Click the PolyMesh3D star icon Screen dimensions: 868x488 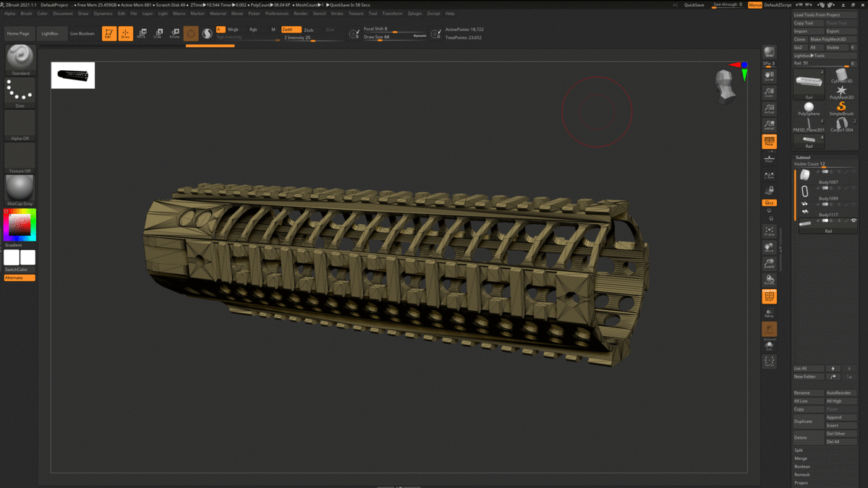pos(841,91)
